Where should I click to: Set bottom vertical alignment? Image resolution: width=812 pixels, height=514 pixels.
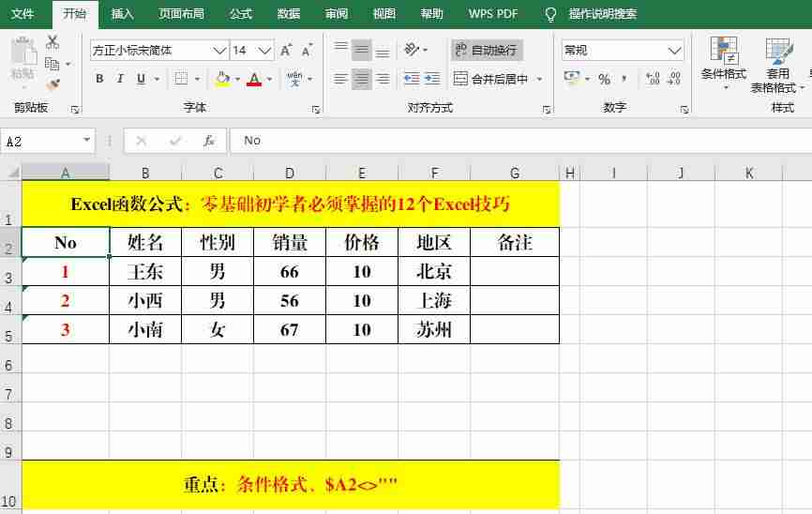pyautogui.click(x=383, y=51)
